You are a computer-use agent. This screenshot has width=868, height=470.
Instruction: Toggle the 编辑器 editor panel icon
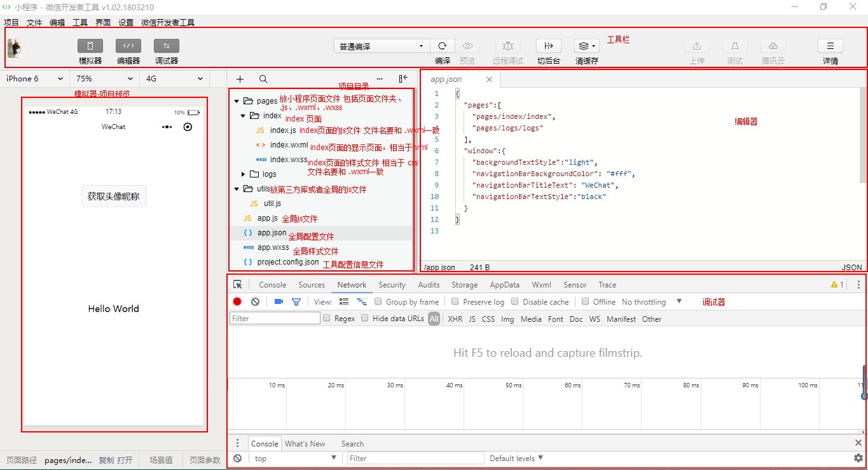tap(128, 46)
